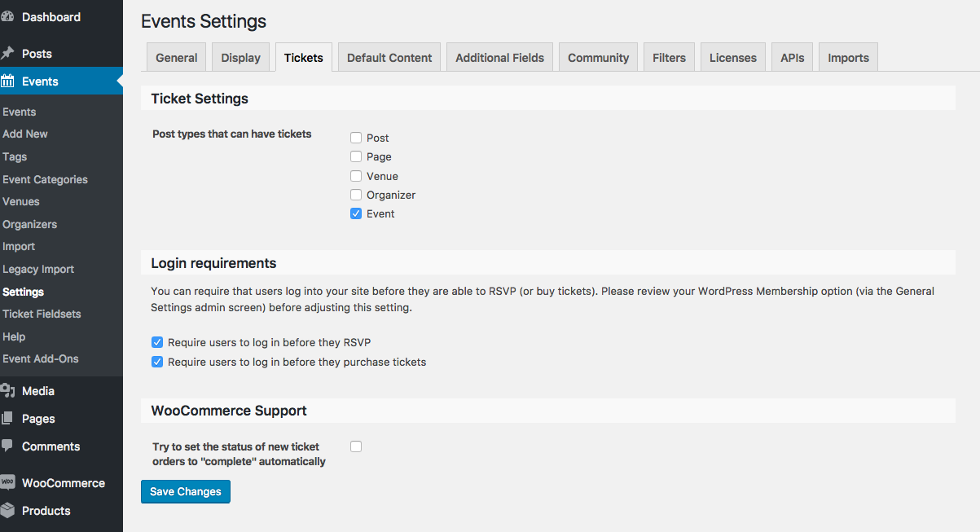Viewport: 980px width, 532px height.
Task: Toggle require login before RSVP checkbox
Action: pyautogui.click(x=157, y=343)
